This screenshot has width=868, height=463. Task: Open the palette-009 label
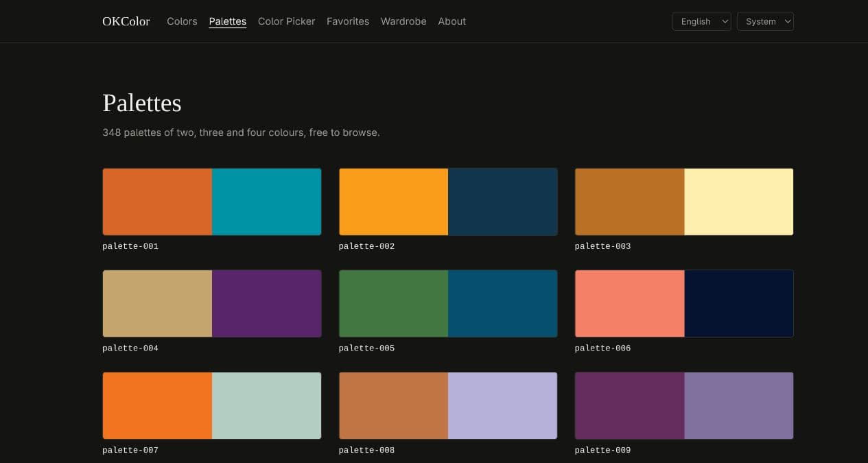click(603, 451)
